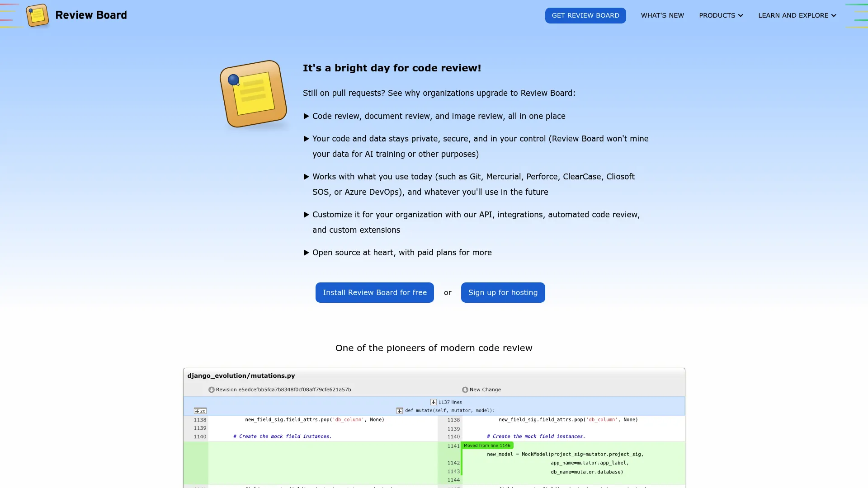This screenshot has height=488, width=868.
Task: Click the app_name=mutator.app_label code line
Action: (590, 463)
